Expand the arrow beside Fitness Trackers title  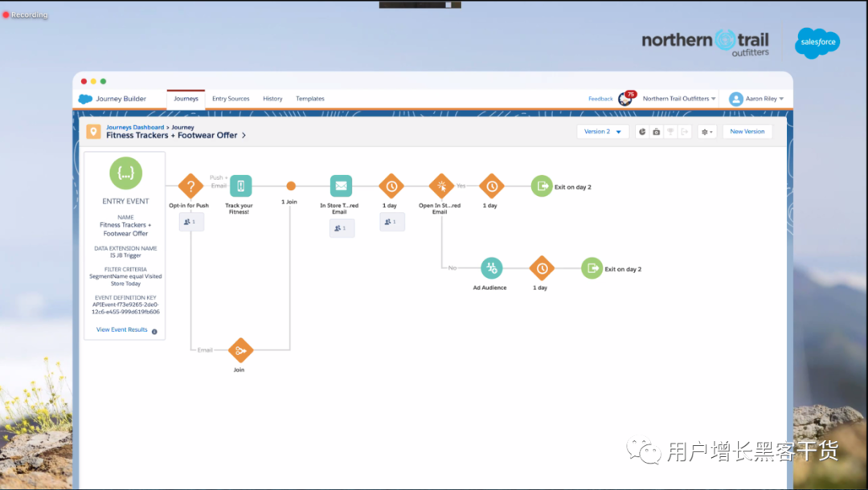244,136
